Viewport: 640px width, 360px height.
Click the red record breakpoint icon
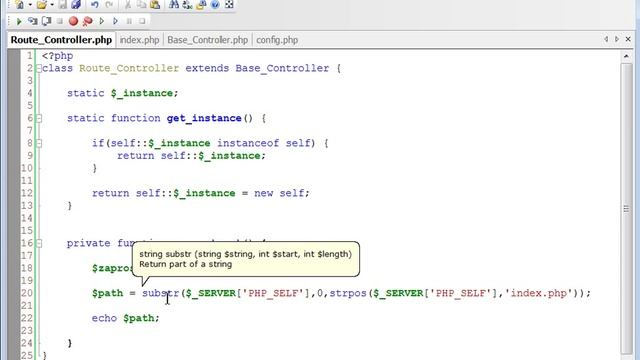click(73, 21)
